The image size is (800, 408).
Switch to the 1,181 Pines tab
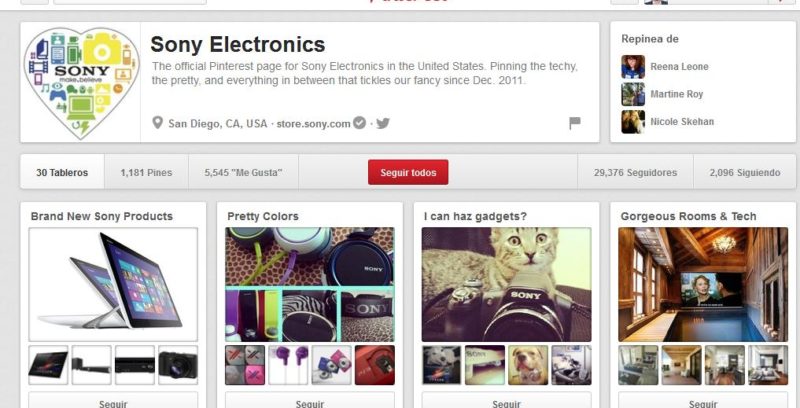[x=146, y=172]
